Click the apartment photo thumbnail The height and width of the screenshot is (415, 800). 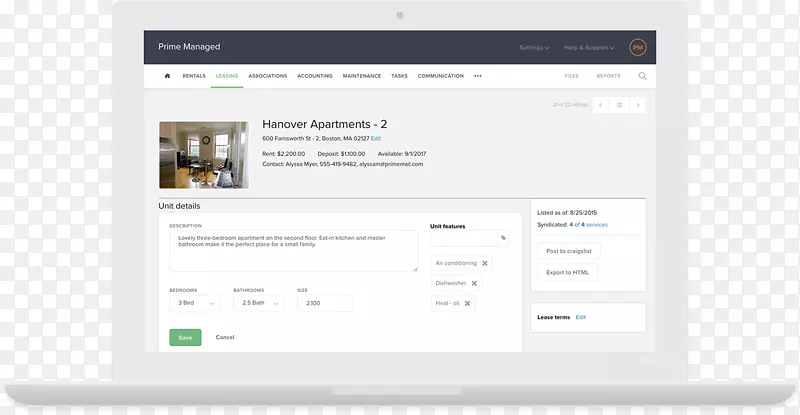204,155
